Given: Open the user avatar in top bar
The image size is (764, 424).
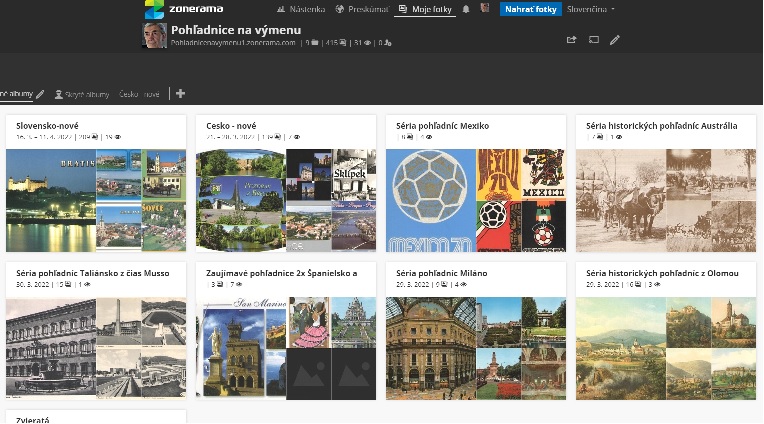Looking at the screenshot, I should [x=485, y=9].
